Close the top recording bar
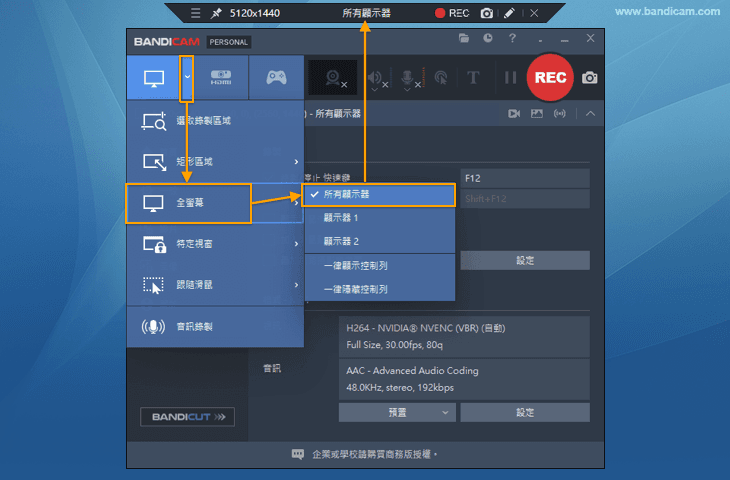730x480 pixels. point(534,13)
